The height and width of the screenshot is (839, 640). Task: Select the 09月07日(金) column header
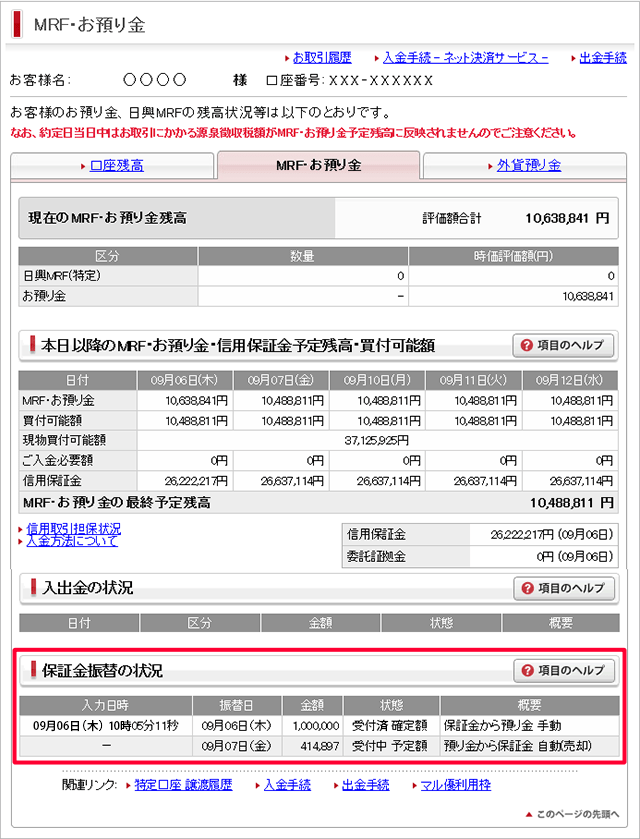coord(281,380)
